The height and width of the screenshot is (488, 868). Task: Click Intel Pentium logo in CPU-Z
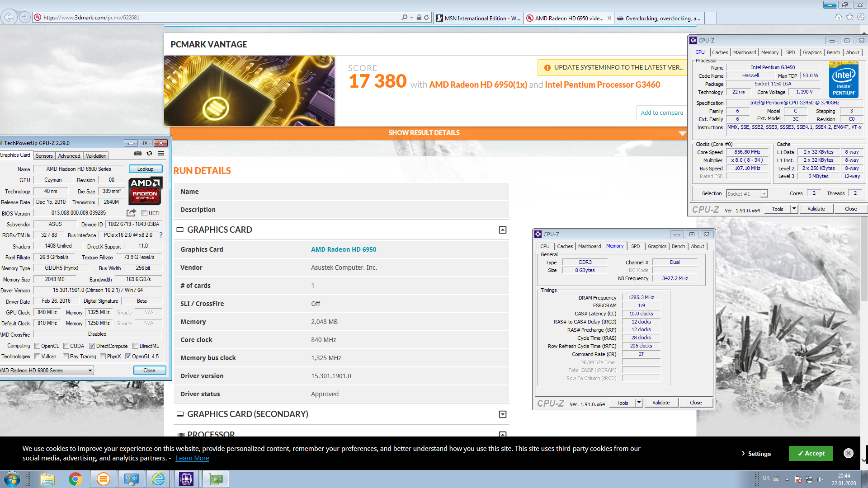pos(844,80)
